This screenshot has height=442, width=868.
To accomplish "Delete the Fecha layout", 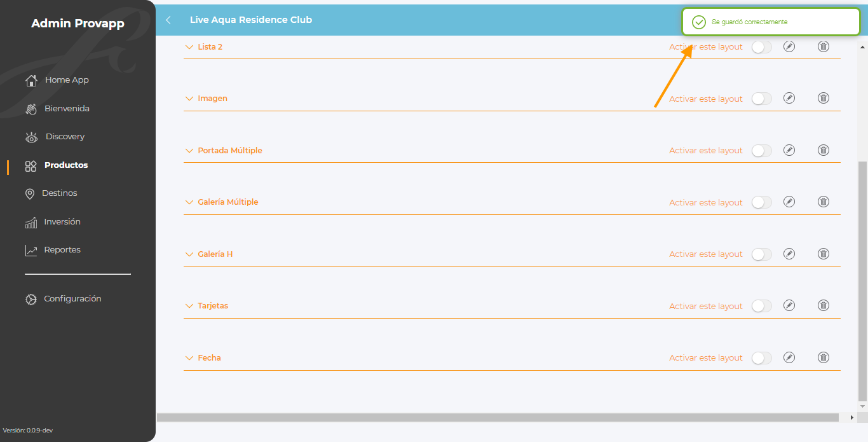I will point(824,357).
